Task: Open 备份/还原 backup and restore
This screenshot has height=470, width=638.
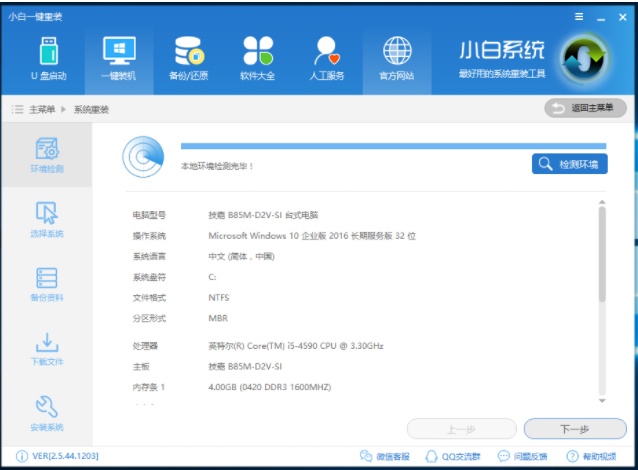Action: tap(188, 58)
